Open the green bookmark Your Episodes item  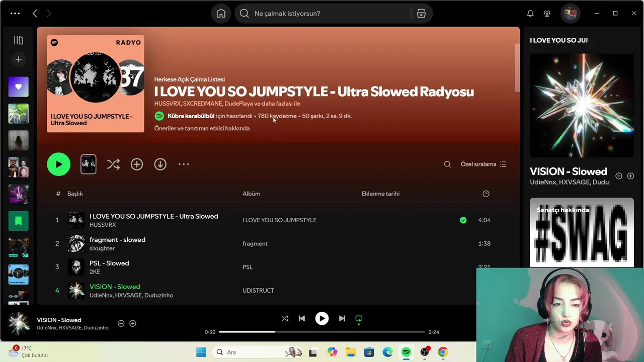tap(18, 221)
